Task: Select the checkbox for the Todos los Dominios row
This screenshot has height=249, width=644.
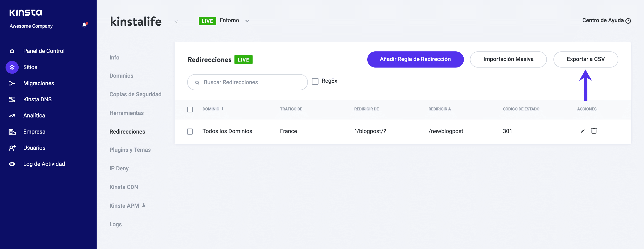Action: pos(190,131)
